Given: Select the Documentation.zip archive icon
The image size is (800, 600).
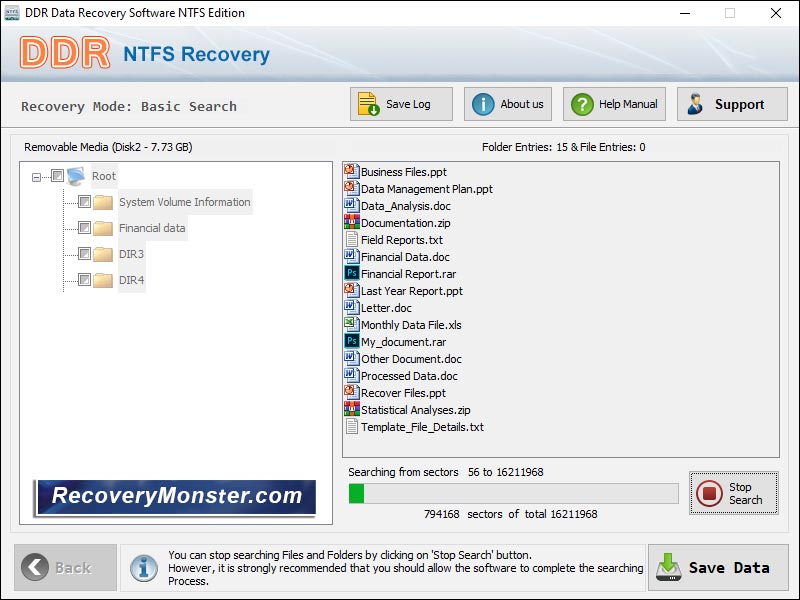Looking at the screenshot, I should pyautogui.click(x=350, y=222).
